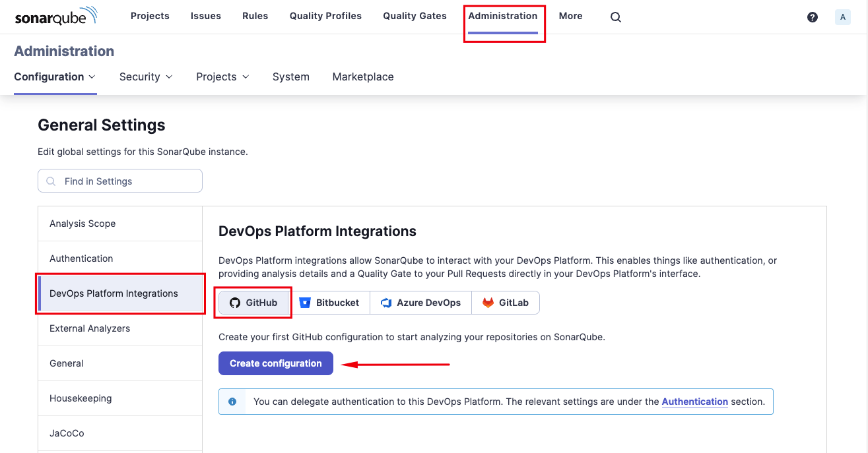Viewport: 868px width, 453px height.
Task: Open the Analysis Scope settings category
Action: (120, 224)
